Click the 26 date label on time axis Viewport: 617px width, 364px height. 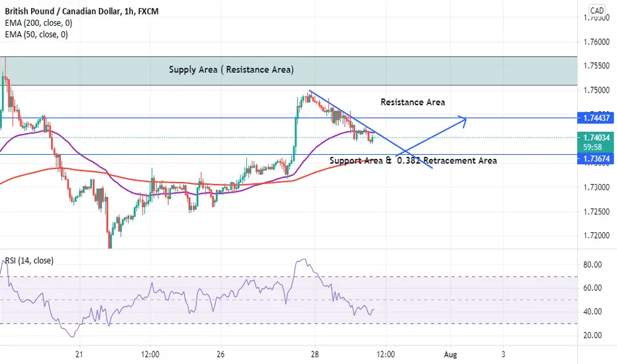tap(220, 354)
